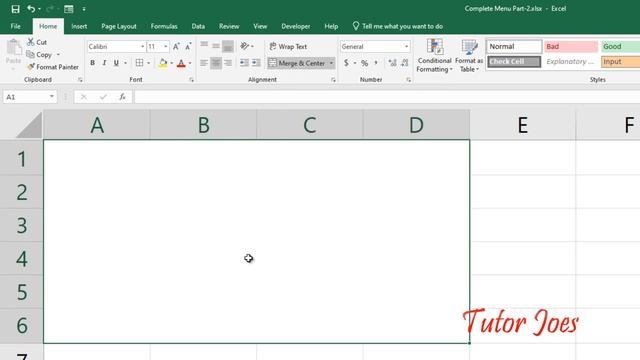This screenshot has width=640, height=360.
Task: Switch to the Data tab
Action: (x=198, y=26)
